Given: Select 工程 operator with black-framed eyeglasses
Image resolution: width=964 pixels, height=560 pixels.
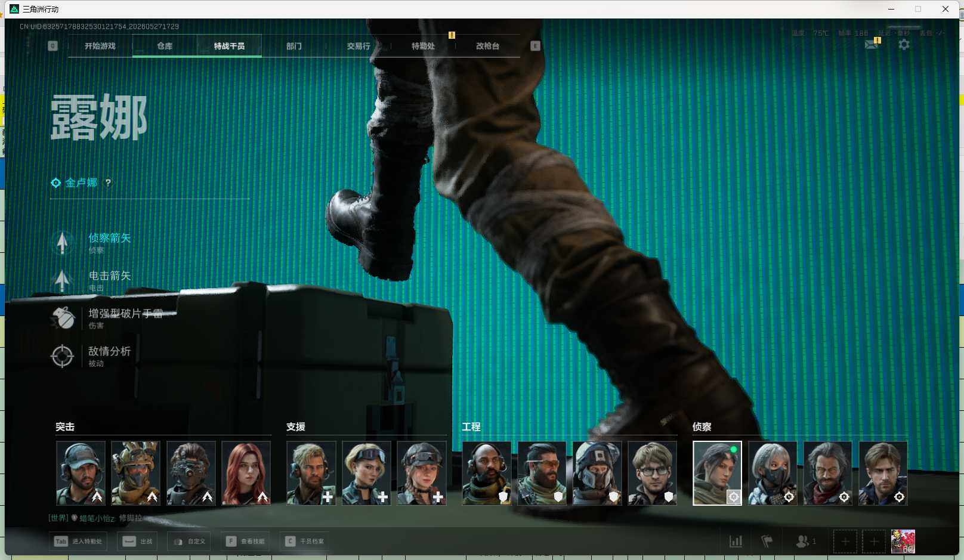Looking at the screenshot, I should pyautogui.click(x=652, y=473).
